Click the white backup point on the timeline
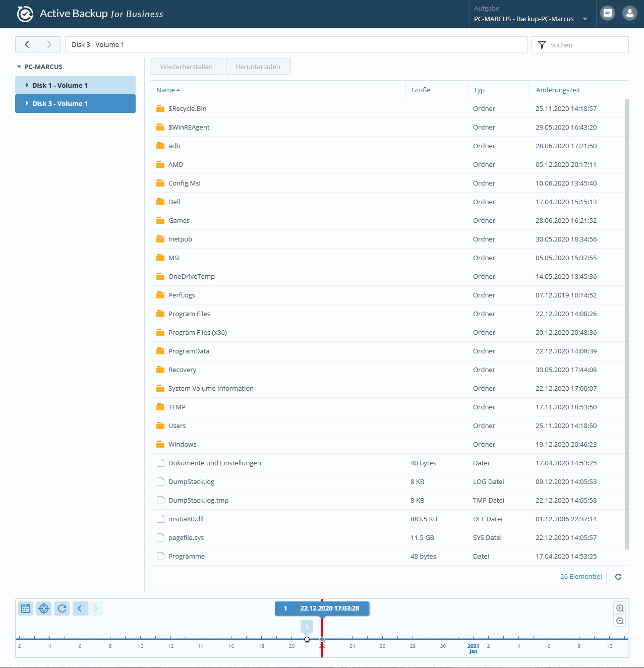 point(307,639)
